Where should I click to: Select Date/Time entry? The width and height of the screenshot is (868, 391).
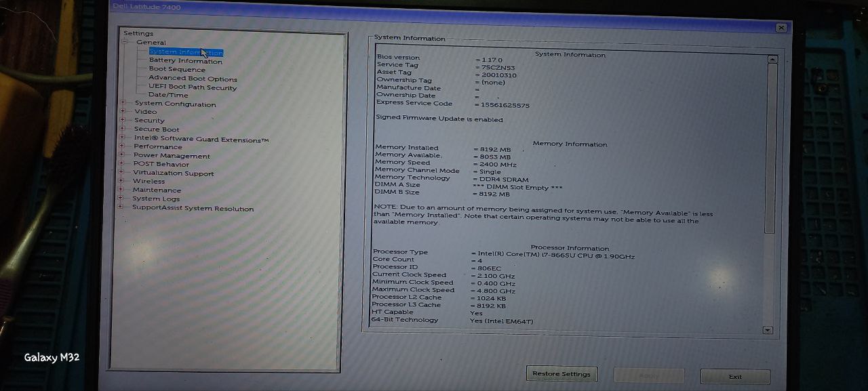tap(168, 96)
